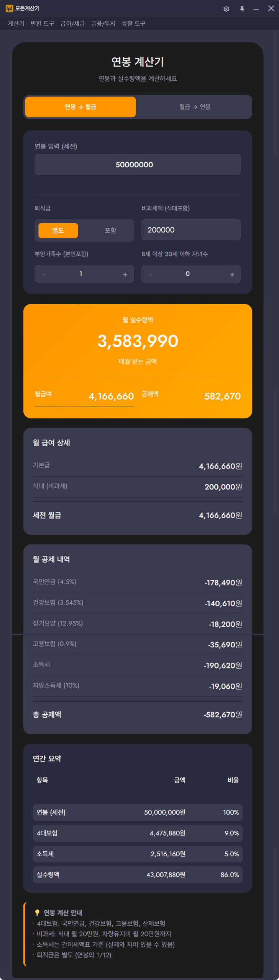279x980 pixels.
Task: Click the 모든계산기 app logo icon
Action: pyautogui.click(x=9, y=8)
